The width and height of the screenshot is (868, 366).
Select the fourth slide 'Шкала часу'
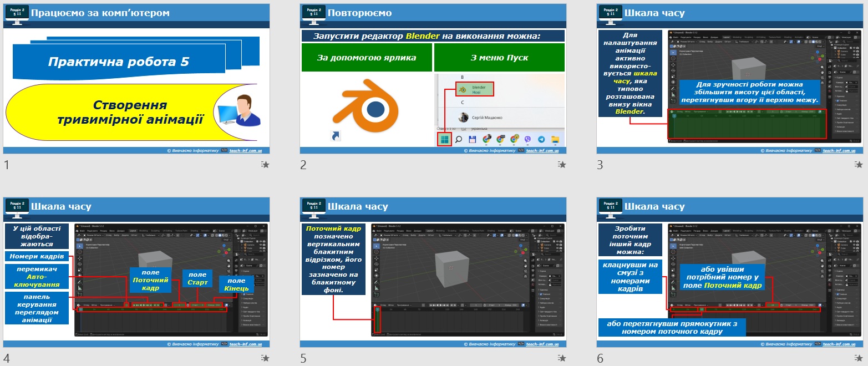(136, 273)
